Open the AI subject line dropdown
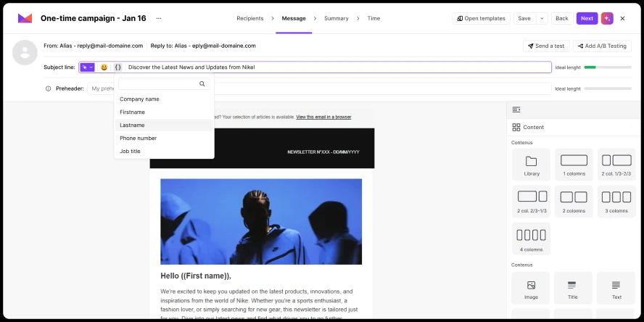644x322 pixels. click(x=88, y=67)
